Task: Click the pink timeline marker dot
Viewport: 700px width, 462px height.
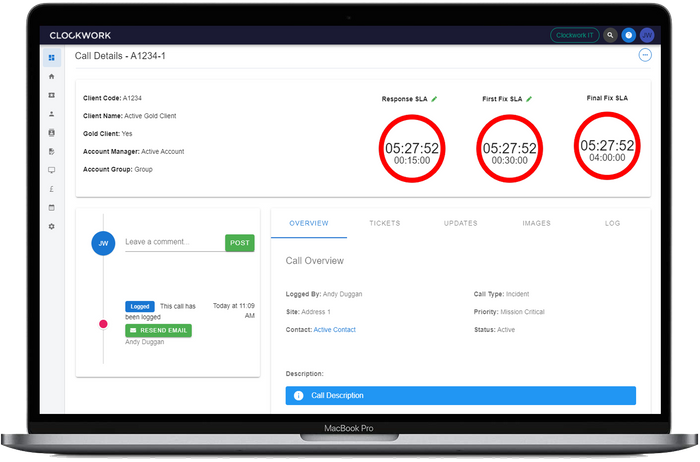Action: click(103, 325)
